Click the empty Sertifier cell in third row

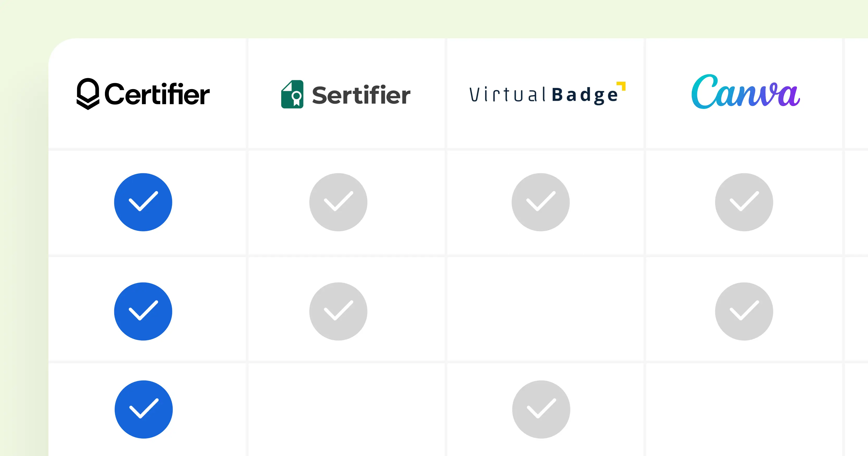click(x=346, y=409)
